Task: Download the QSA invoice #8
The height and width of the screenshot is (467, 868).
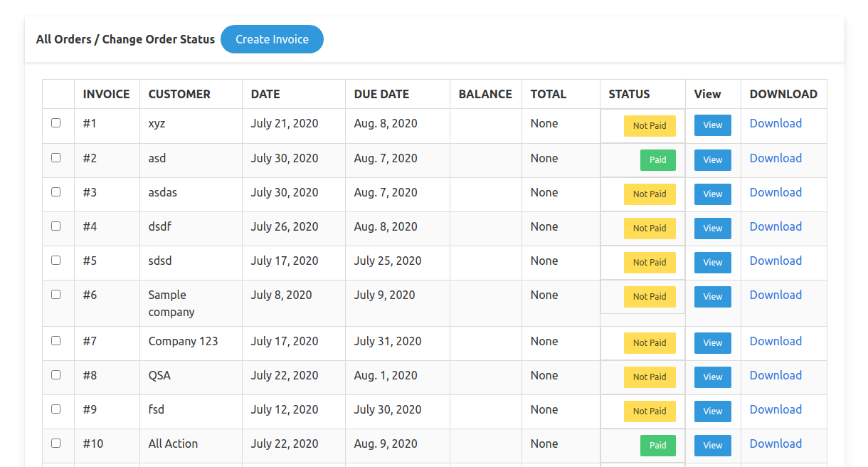Action: (776, 375)
